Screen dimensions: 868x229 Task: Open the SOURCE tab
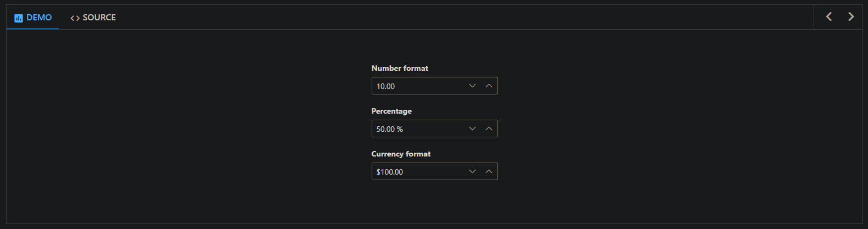(99, 18)
